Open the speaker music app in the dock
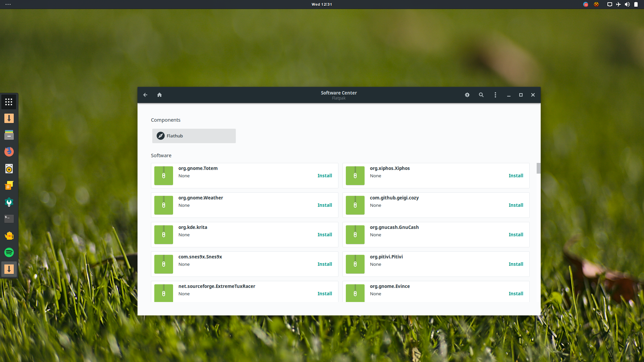The image size is (644, 362). [9, 169]
